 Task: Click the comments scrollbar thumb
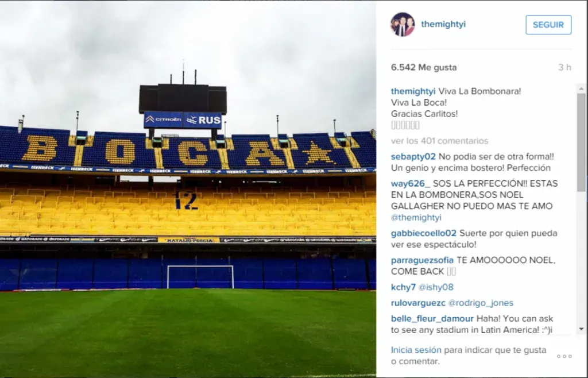click(x=582, y=142)
